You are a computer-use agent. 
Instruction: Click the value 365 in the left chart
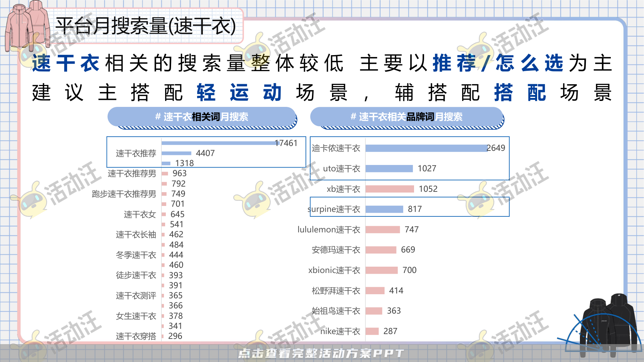coord(176,296)
